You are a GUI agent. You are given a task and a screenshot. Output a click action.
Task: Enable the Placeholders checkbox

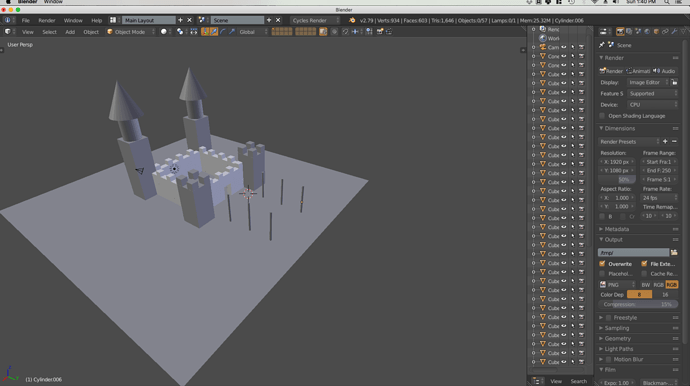[602, 274]
